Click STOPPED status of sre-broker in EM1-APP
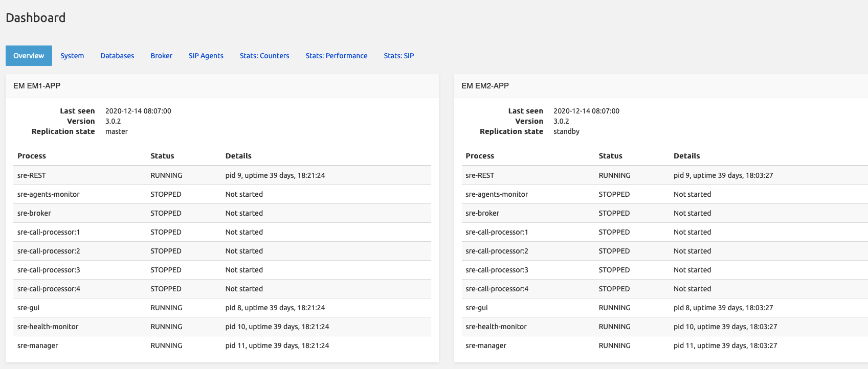This screenshot has width=868, height=369. coord(166,213)
